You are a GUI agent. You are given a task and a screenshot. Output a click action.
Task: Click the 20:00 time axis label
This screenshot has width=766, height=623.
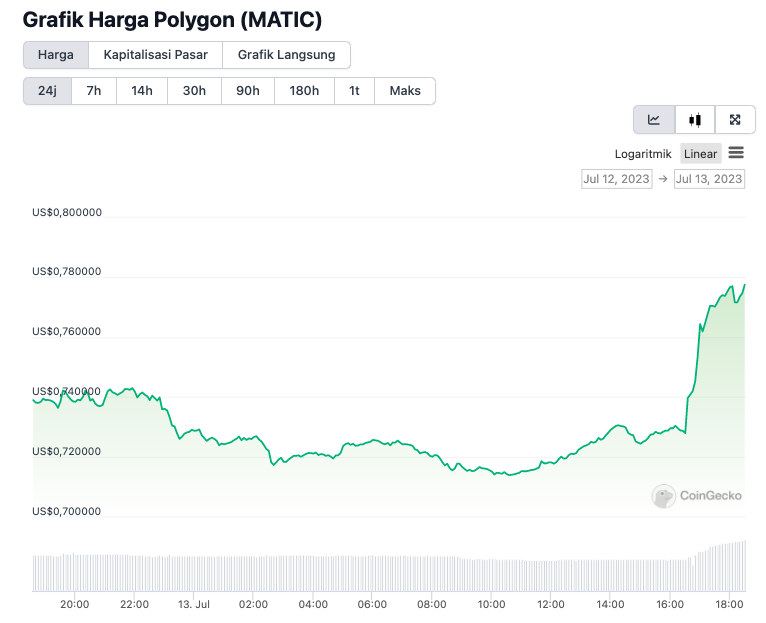pyautogui.click(x=75, y=604)
